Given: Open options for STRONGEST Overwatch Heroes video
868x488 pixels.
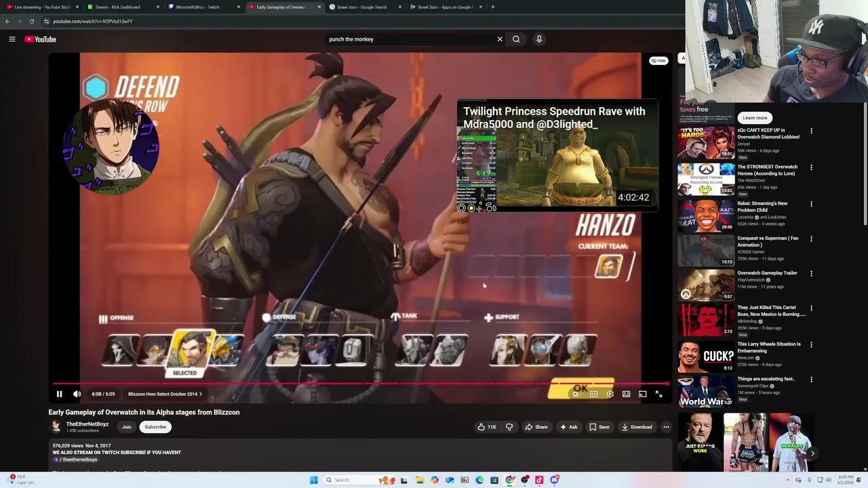Looking at the screenshot, I should click(811, 167).
